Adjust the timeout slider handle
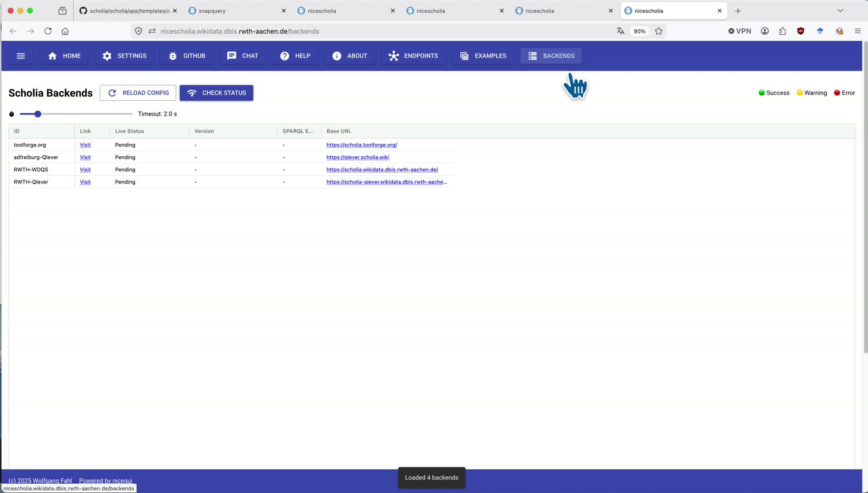 point(37,114)
